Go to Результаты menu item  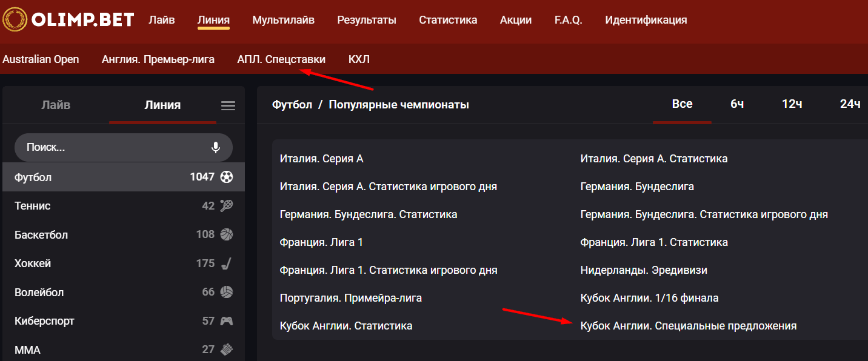(367, 20)
